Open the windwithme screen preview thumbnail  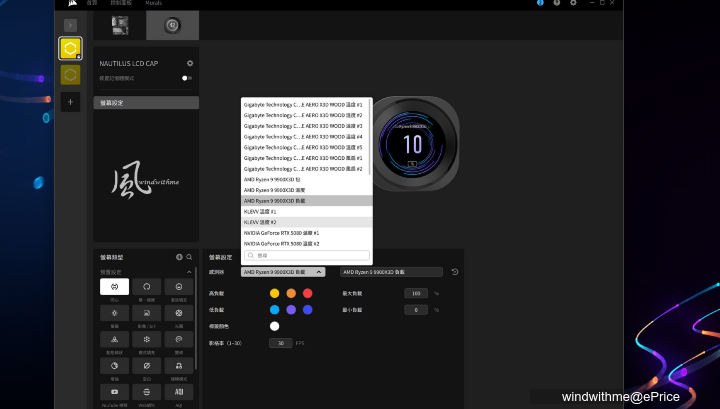pos(146,180)
